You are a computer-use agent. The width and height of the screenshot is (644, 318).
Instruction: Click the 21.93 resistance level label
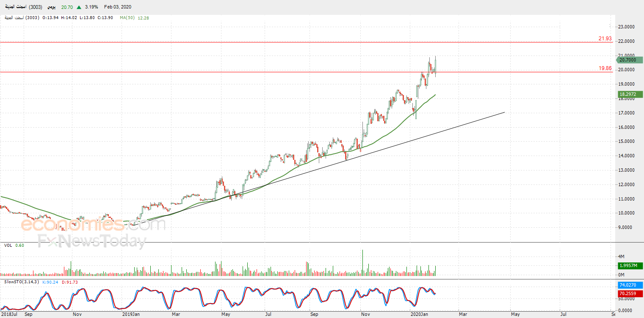coord(605,39)
